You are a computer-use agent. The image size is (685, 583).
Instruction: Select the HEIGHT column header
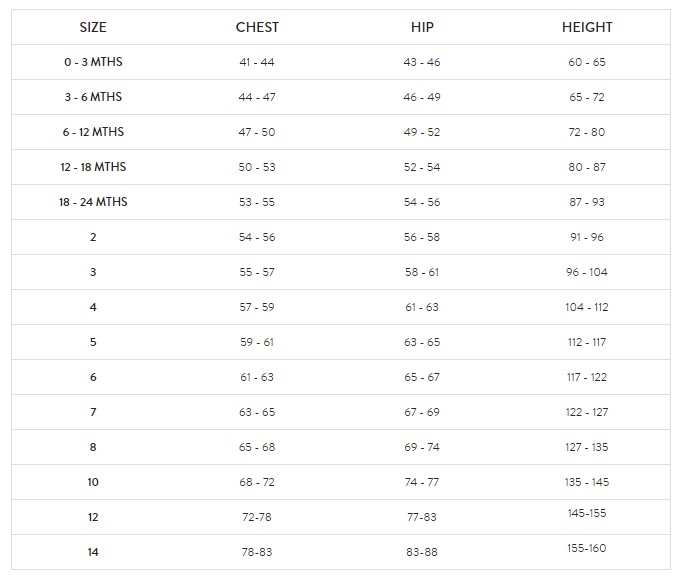pos(587,27)
